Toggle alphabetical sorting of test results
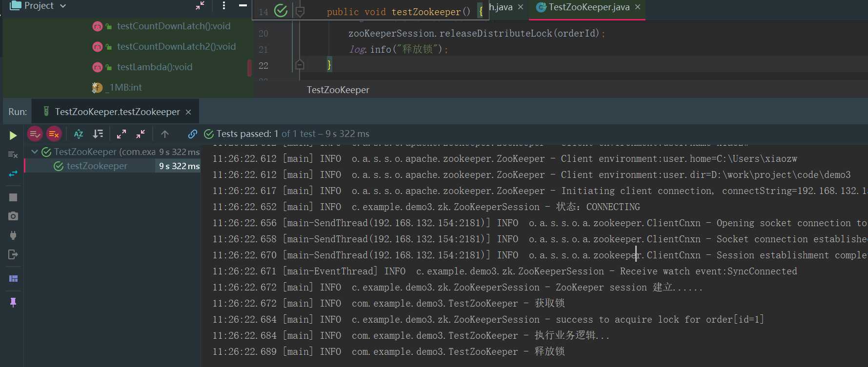This screenshot has width=868, height=367. click(79, 134)
